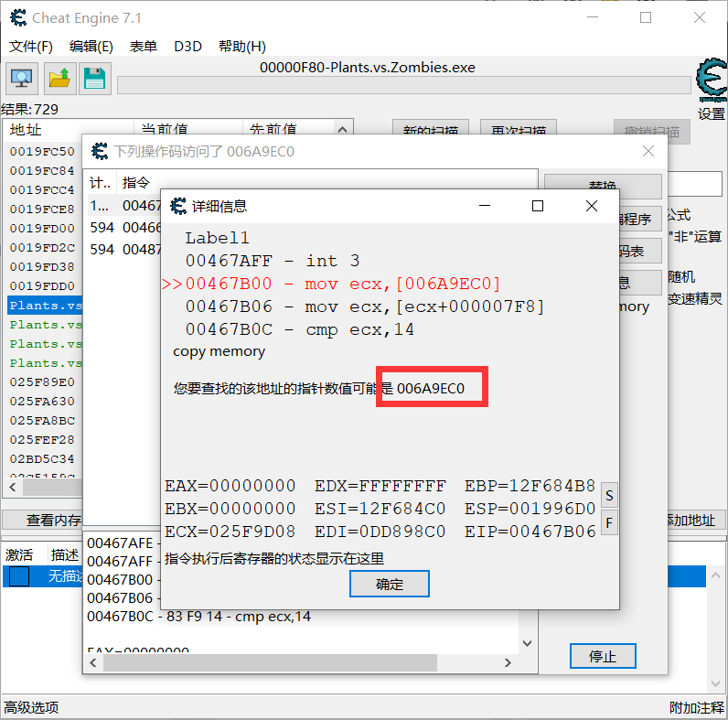Click disassembly pane scroll-right arrow
The image size is (728, 720).
click(508, 662)
